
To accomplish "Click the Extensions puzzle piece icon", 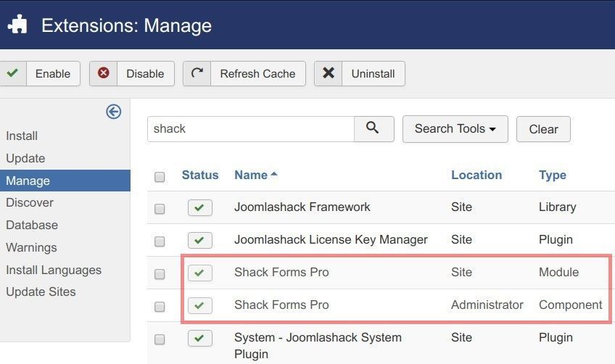I will click(17, 25).
